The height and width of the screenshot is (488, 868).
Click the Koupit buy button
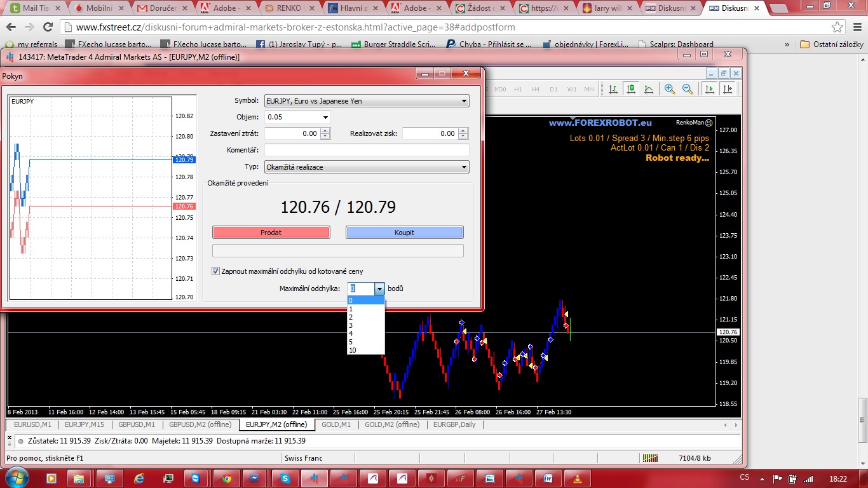pyautogui.click(x=404, y=233)
